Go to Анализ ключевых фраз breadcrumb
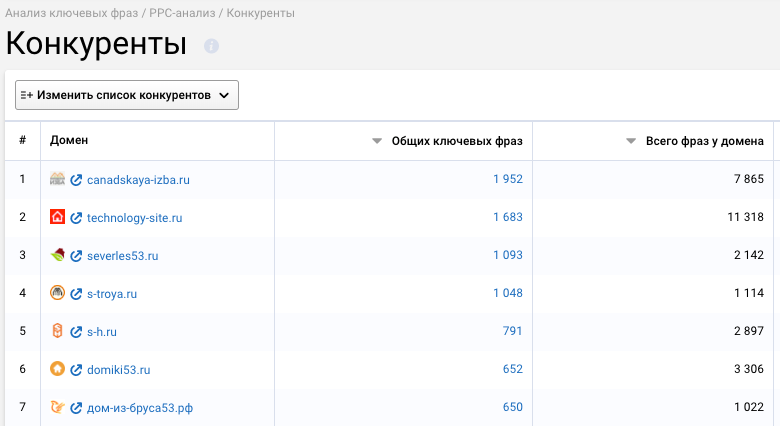 [72, 13]
